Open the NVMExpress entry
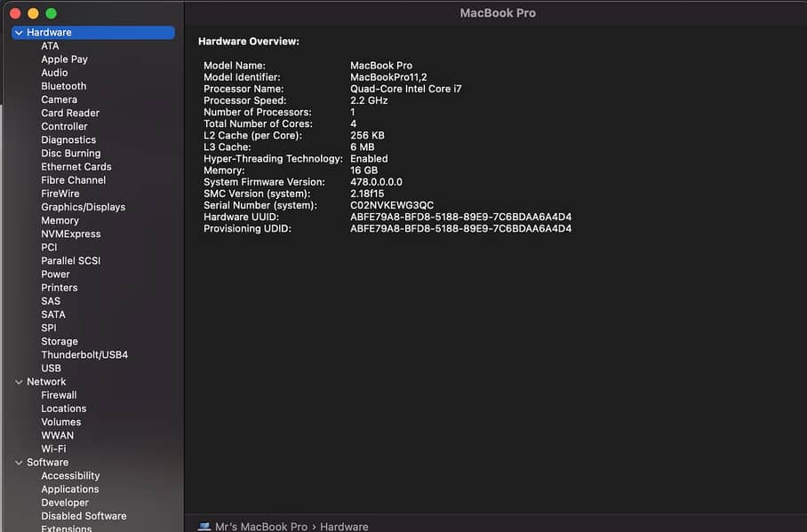This screenshot has height=532, width=807. click(x=71, y=234)
